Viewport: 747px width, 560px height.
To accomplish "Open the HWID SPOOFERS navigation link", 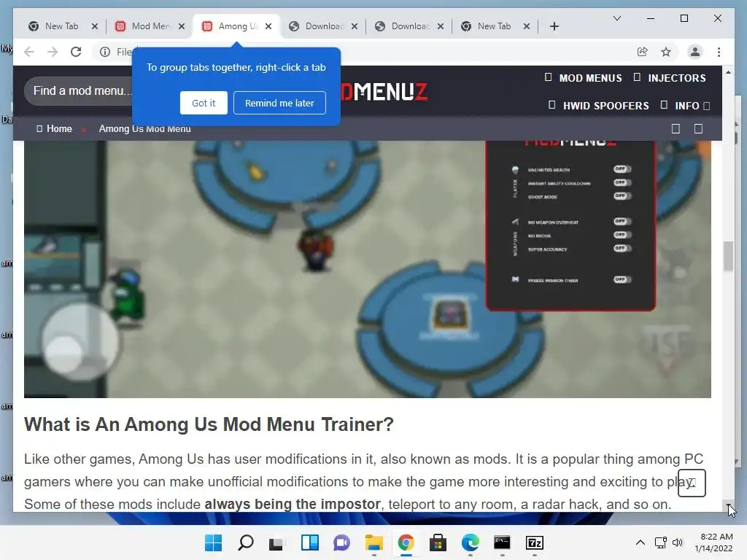I will (x=599, y=105).
